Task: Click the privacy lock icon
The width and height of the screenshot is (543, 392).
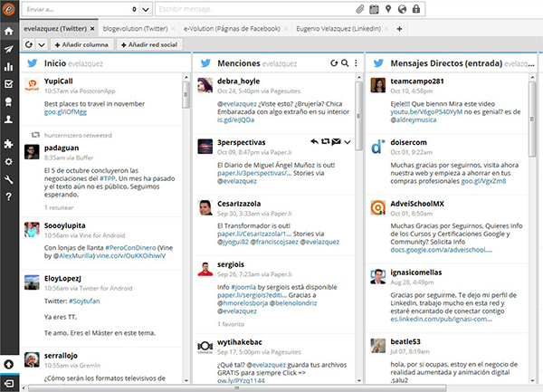Action: [x=416, y=9]
